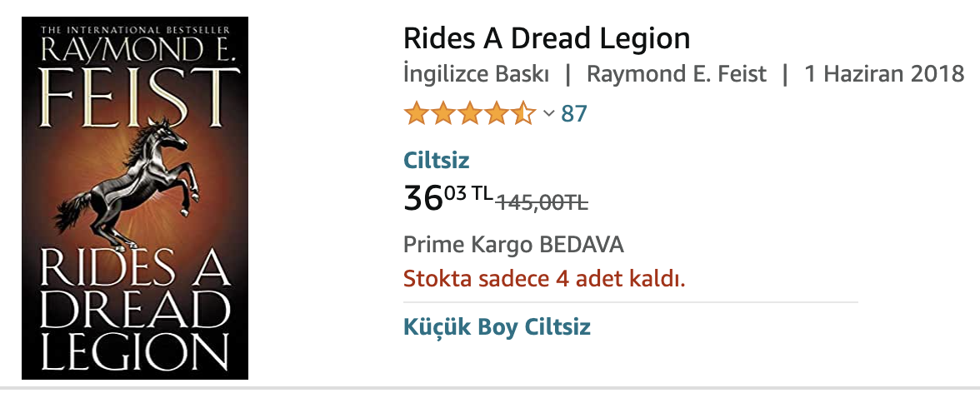980x393 pixels.
Task: Click the Raymond E. Feist author link
Action: (676, 73)
